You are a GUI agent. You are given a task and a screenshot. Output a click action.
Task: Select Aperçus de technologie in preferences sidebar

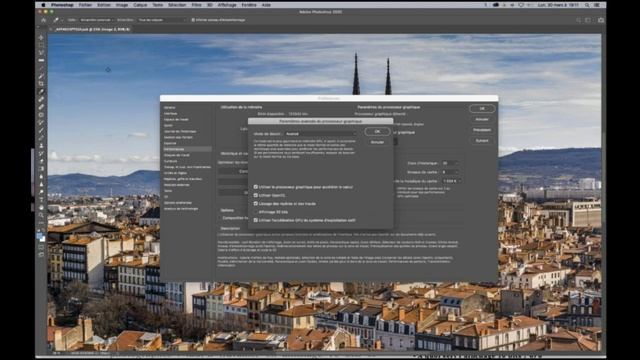[181, 209]
